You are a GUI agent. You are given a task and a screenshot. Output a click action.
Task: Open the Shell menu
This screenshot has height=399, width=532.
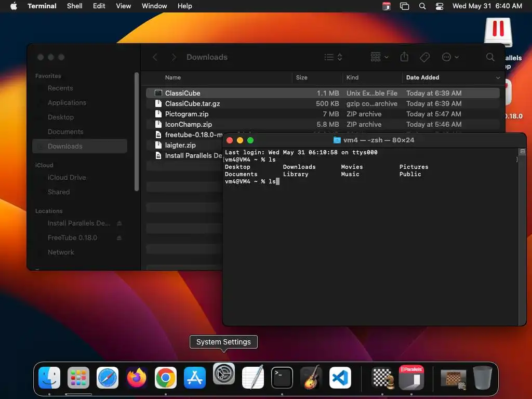(75, 6)
